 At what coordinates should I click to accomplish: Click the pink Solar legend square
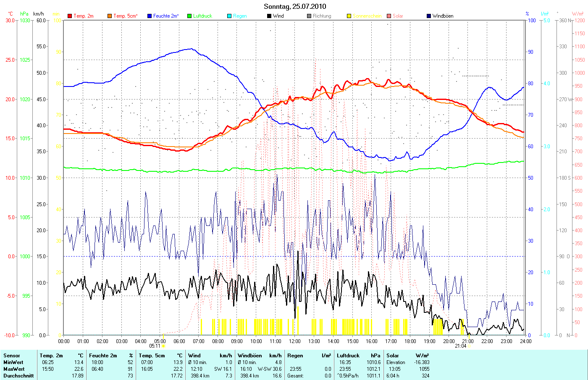(x=389, y=16)
